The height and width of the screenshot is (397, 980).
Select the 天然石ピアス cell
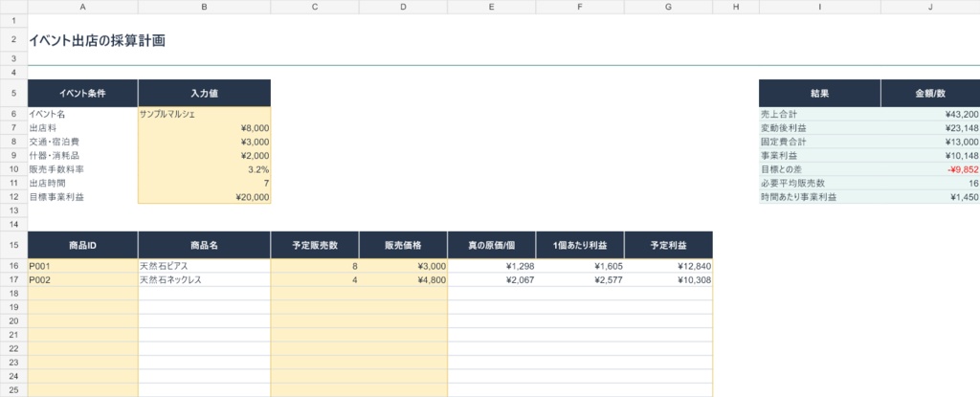(205, 266)
